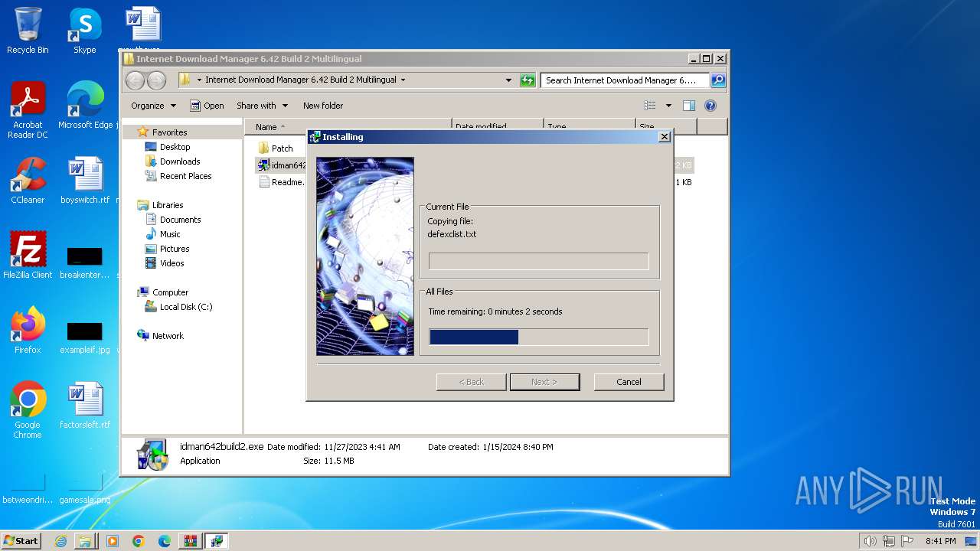The height and width of the screenshot is (551, 980).
Task: Open Local Disk (C:) in navigation pane
Action: tap(186, 307)
